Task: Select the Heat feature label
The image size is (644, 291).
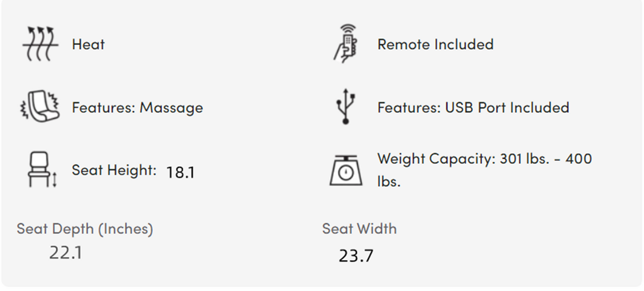Action: (x=88, y=44)
